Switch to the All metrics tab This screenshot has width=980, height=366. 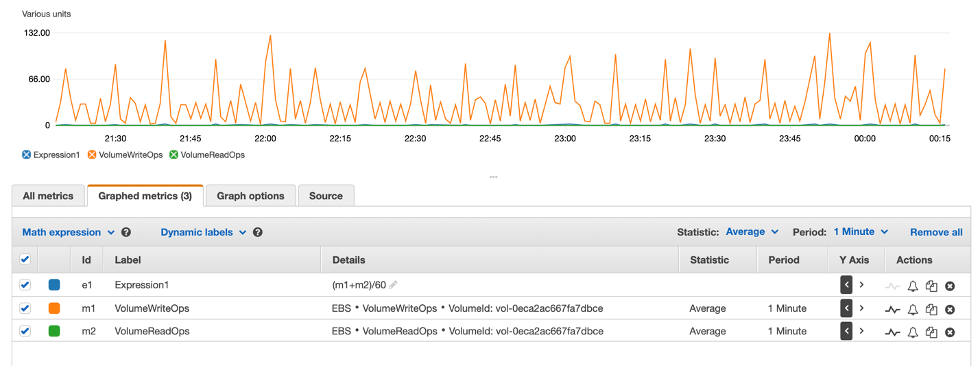[x=48, y=196]
